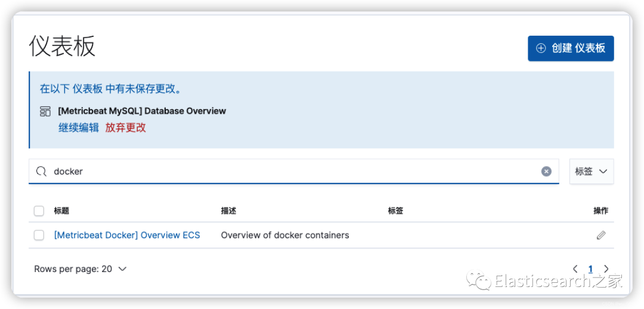Open the [Metricbeat Docker] Overview ECS dashboard
Viewport: 644px width, 309px height.
click(x=127, y=235)
